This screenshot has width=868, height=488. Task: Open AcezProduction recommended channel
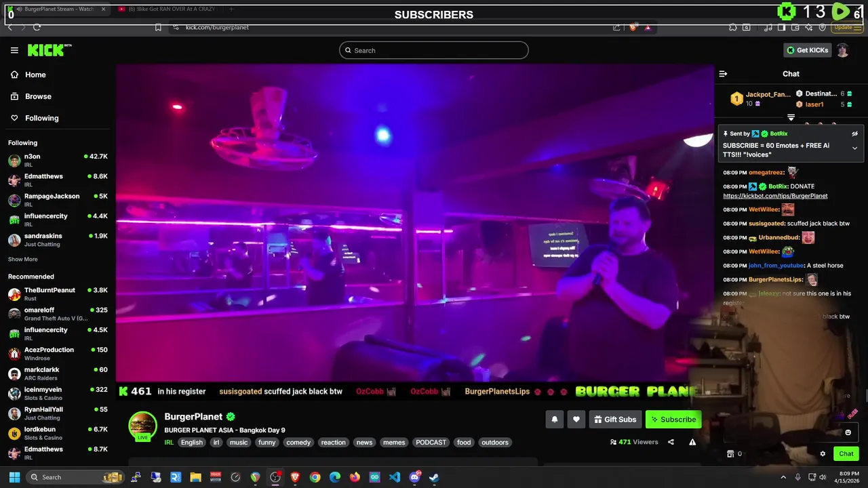tap(58, 354)
